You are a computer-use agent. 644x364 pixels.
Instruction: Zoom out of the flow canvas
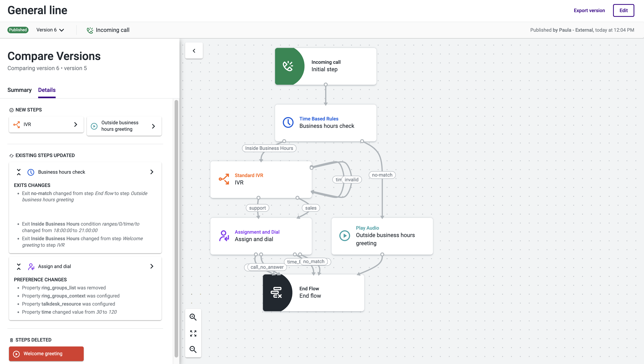point(193,349)
